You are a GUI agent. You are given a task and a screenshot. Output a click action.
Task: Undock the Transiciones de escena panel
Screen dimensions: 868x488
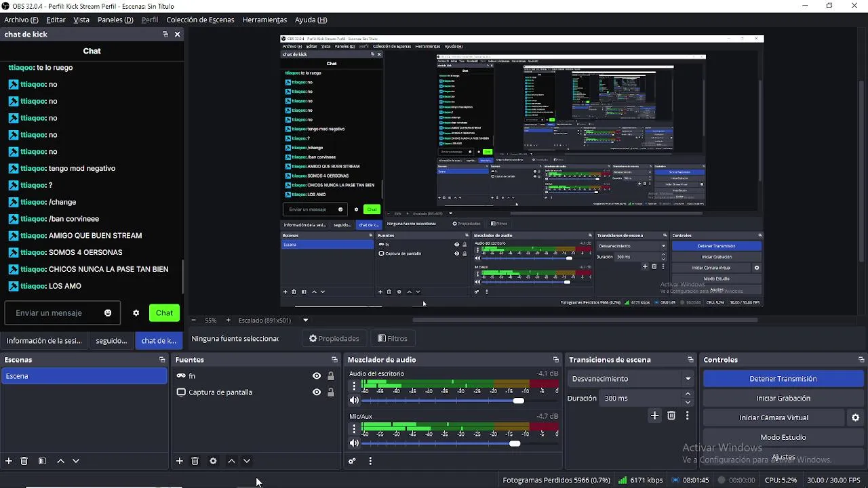click(x=690, y=360)
